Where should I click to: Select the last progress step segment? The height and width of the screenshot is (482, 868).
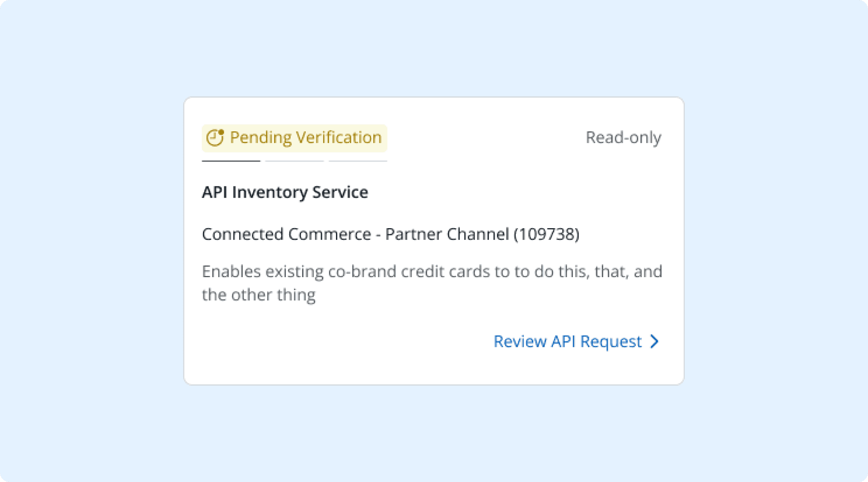[x=358, y=161]
